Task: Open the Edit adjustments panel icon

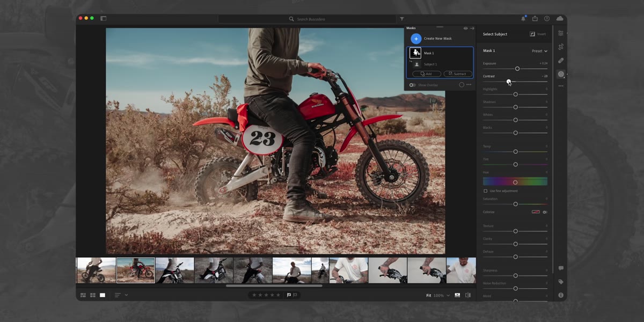Action: pos(561,33)
